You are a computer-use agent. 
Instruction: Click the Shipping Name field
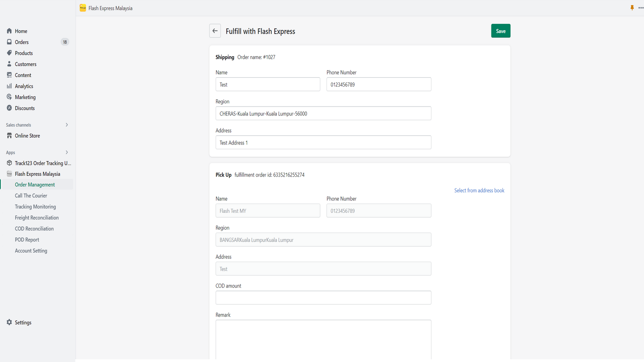268,84
